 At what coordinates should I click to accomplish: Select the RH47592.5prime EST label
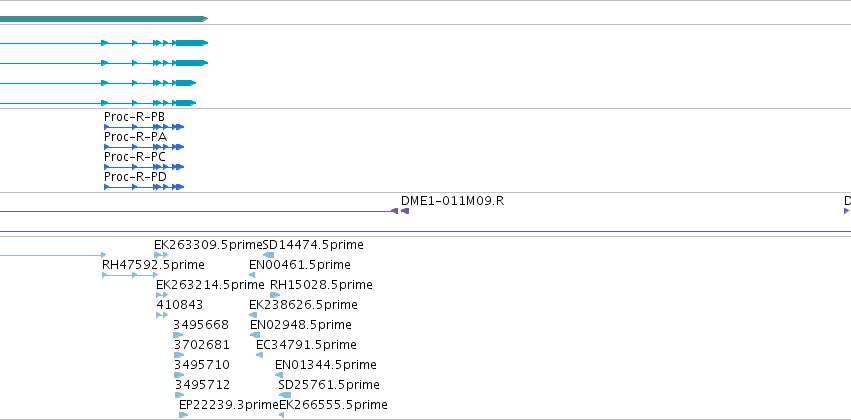coord(154,265)
